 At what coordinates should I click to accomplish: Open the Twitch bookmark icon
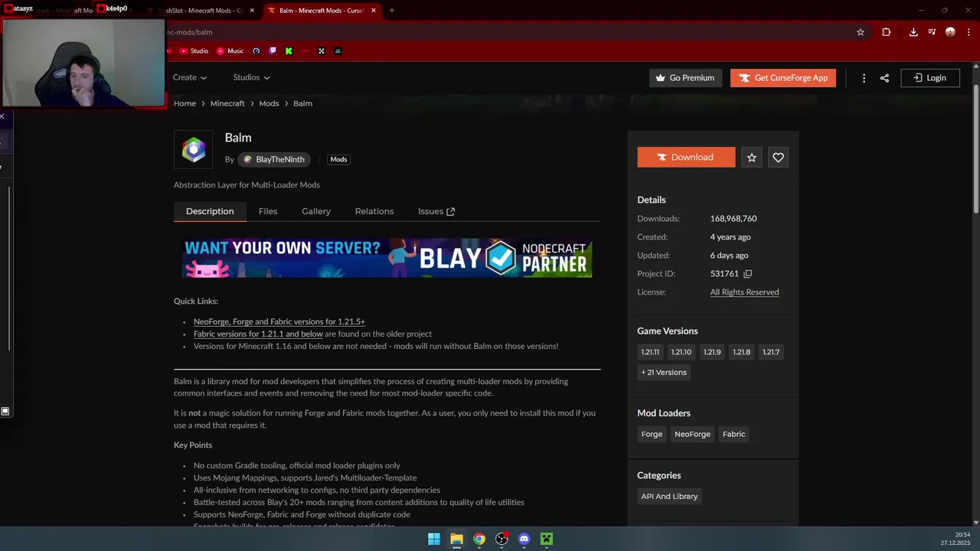click(273, 51)
